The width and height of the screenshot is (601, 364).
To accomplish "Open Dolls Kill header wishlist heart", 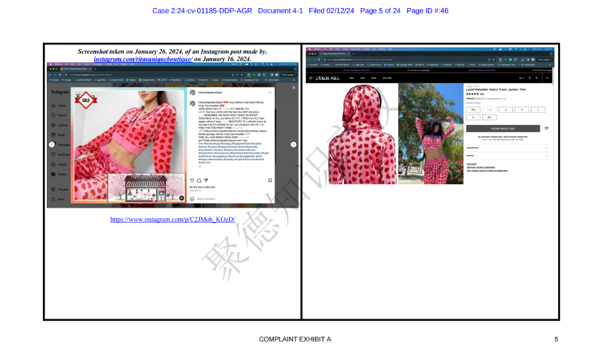I will (530, 78).
